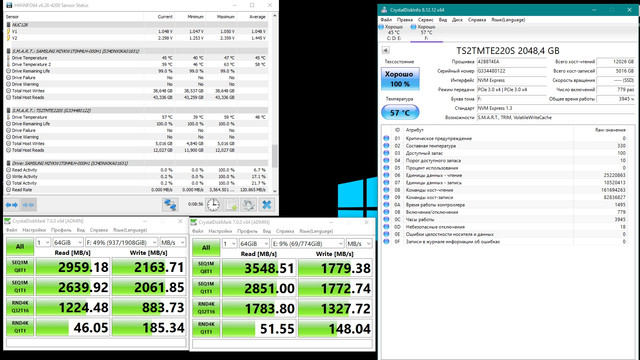Select write result 2163.71 in F: CrystalDiskMark
This screenshot has height=360, width=640.
[x=149, y=267]
